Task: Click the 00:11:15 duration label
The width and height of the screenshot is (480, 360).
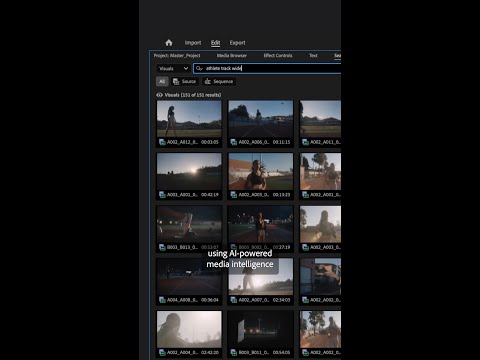Action: [x=281, y=142]
